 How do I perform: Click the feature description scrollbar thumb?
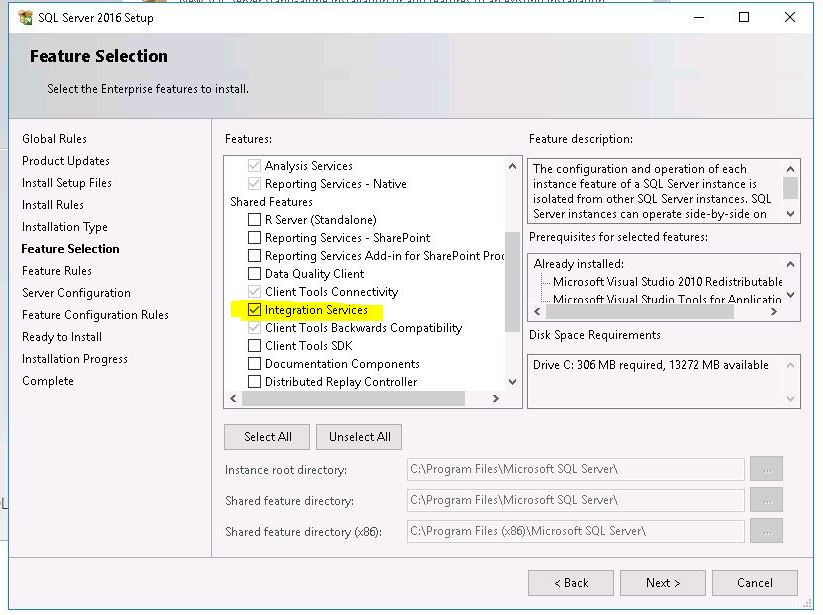pos(790,188)
